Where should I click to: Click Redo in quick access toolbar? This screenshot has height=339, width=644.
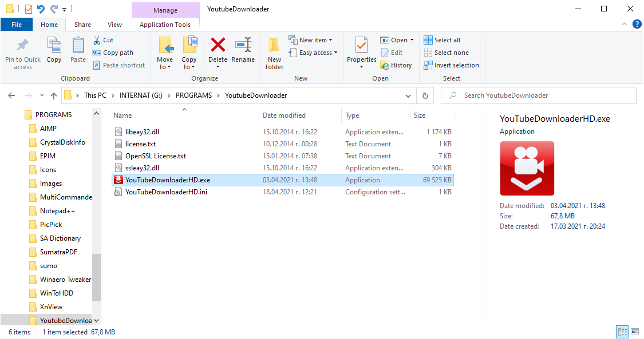[x=54, y=9]
